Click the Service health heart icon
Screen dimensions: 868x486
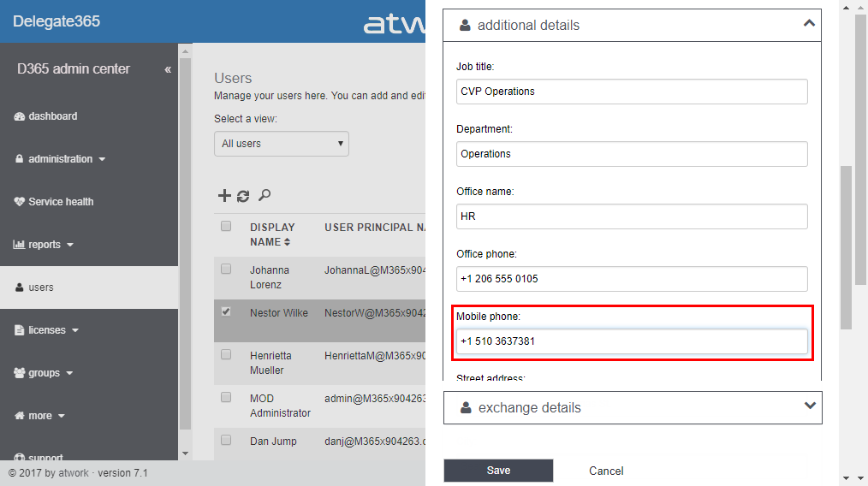[x=20, y=202]
